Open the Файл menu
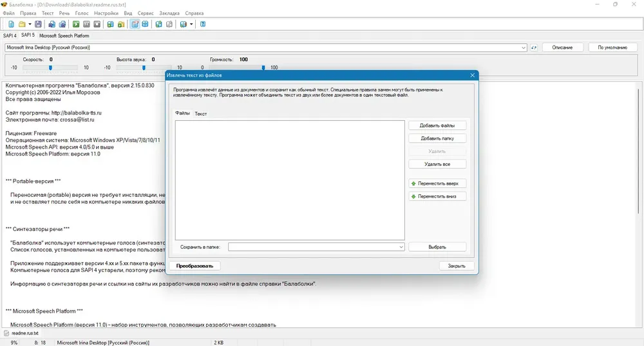 (x=8, y=13)
